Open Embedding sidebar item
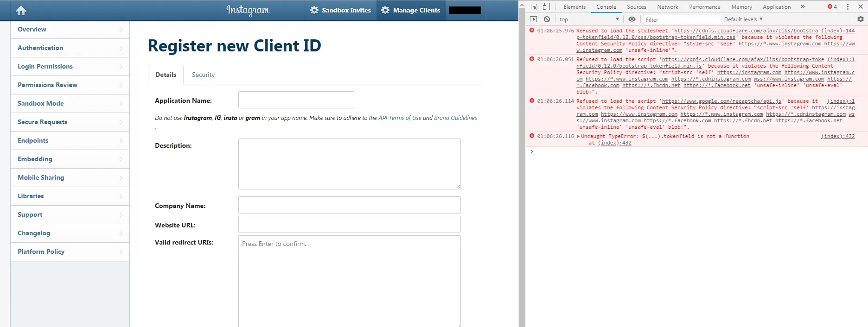 coord(70,159)
